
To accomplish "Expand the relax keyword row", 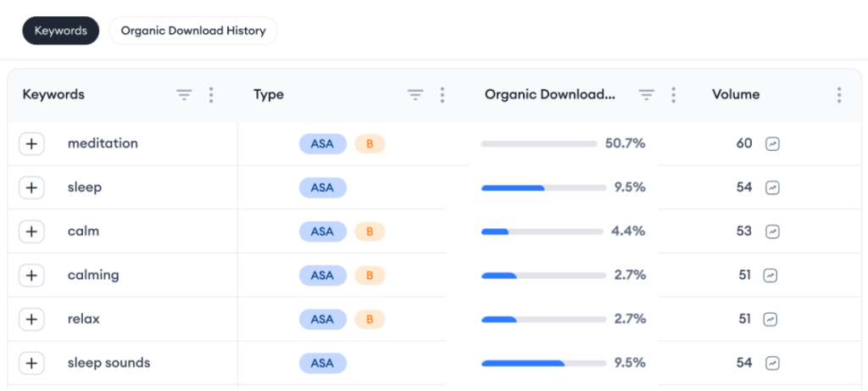I will point(31,320).
